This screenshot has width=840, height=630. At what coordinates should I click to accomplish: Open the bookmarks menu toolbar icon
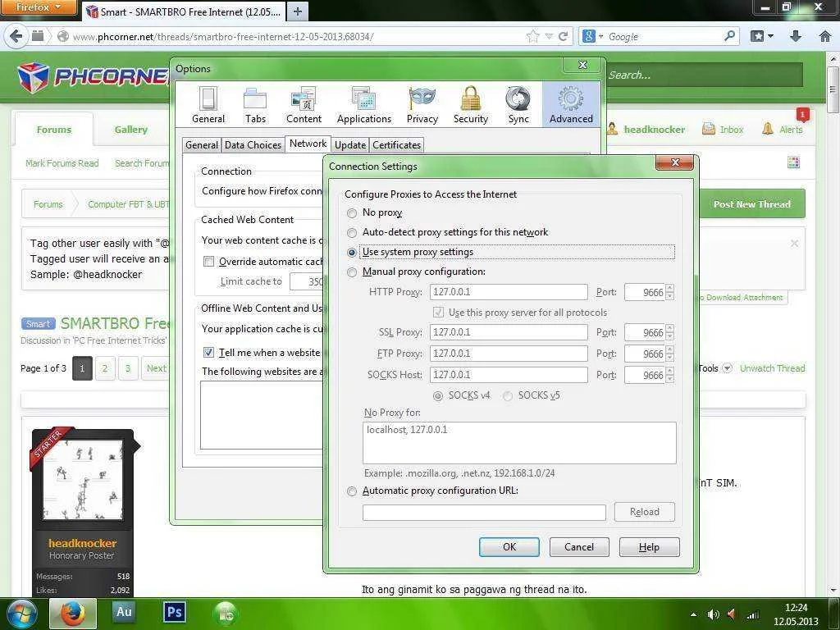(762, 36)
